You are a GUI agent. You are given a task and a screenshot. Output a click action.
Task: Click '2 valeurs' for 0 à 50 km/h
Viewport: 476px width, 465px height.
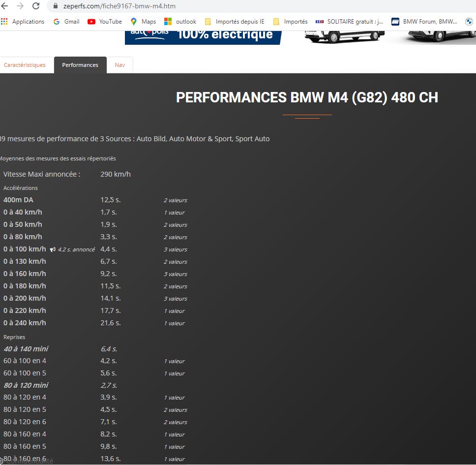point(176,225)
